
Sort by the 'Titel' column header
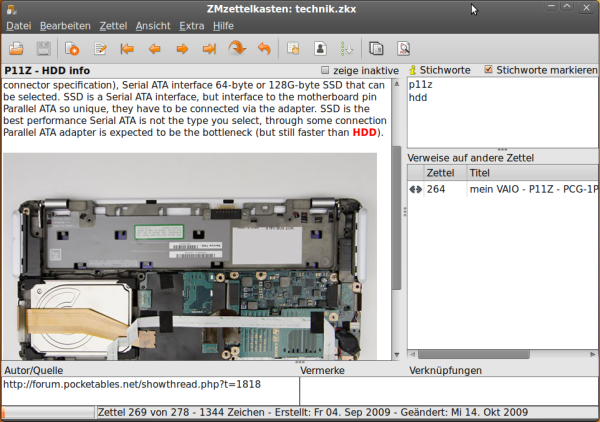(533, 173)
